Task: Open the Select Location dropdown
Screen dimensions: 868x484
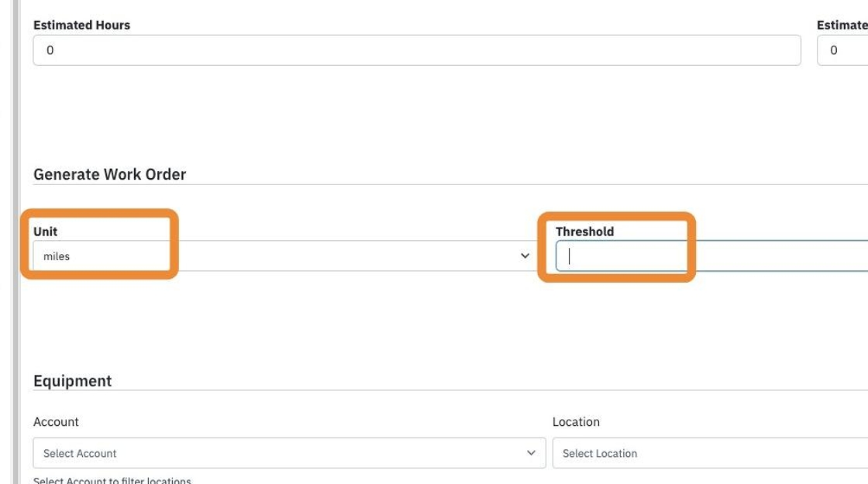Action: tap(710, 453)
